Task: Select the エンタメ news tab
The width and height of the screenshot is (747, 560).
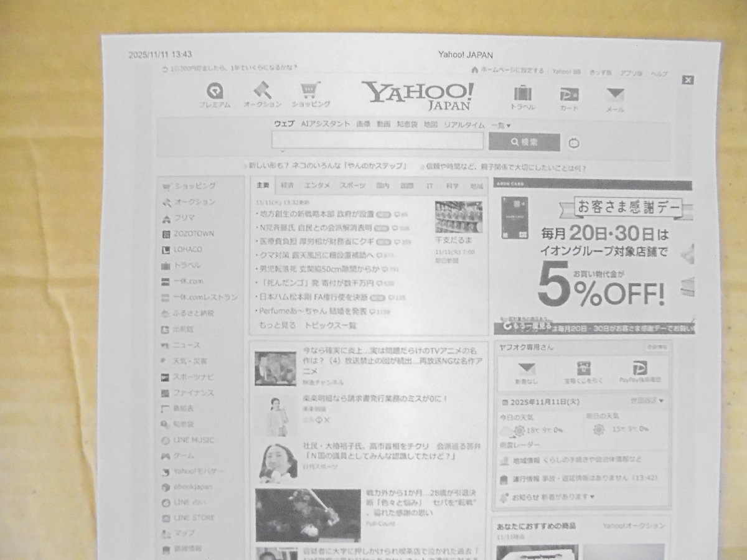Action: pyautogui.click(x=317, y=185)
